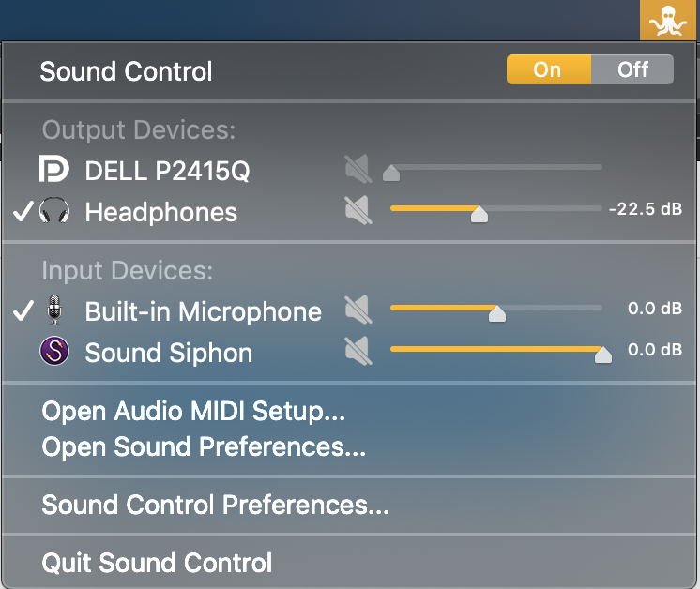
Task: Click the DELL P2415Q DisplayPort icon
Action: click(x=54, y=171)
